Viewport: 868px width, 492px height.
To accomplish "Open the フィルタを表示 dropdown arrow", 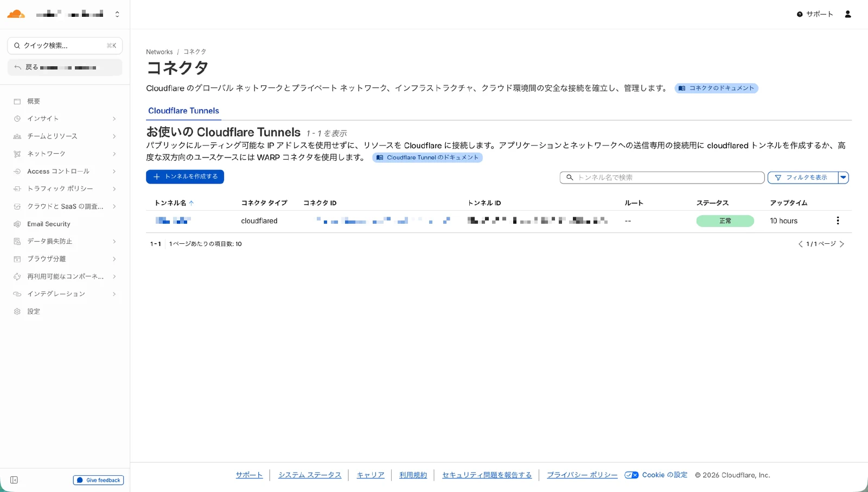I will (x=843, y=177).
